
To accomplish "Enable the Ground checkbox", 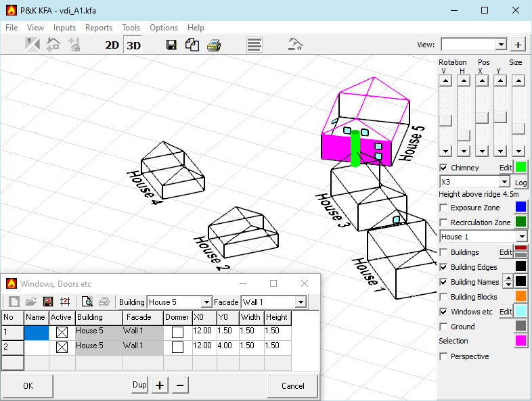I will [x=443, y=327].
